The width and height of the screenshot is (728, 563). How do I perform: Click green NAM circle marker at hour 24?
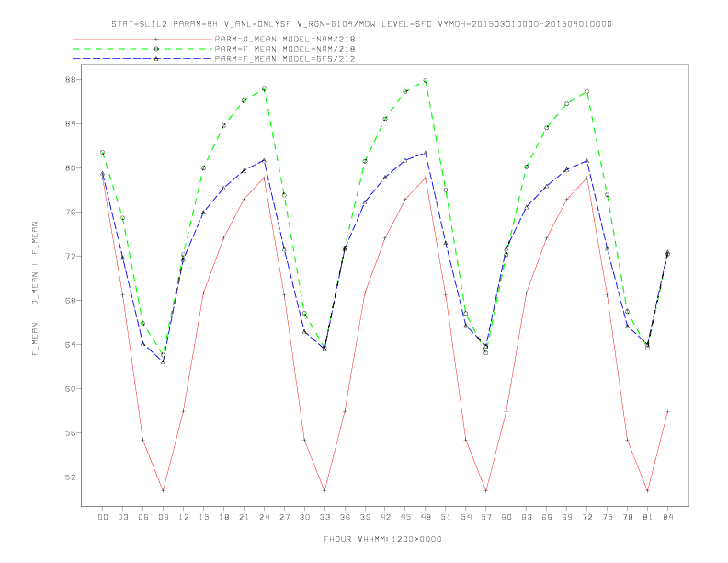(264, 88)
